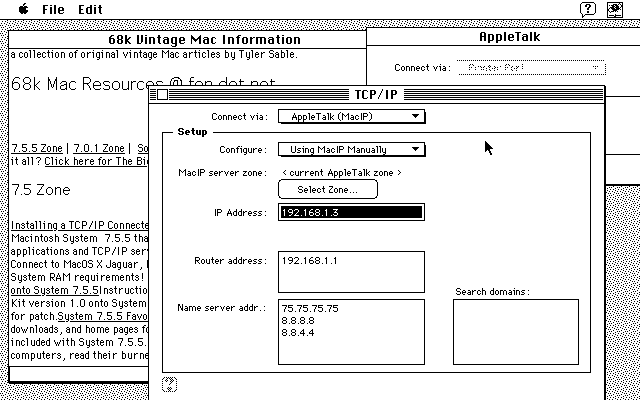Image resolution: width=640 pixels, height=400 pixels.
Task: Click the Search domains field
Action: 516,331
